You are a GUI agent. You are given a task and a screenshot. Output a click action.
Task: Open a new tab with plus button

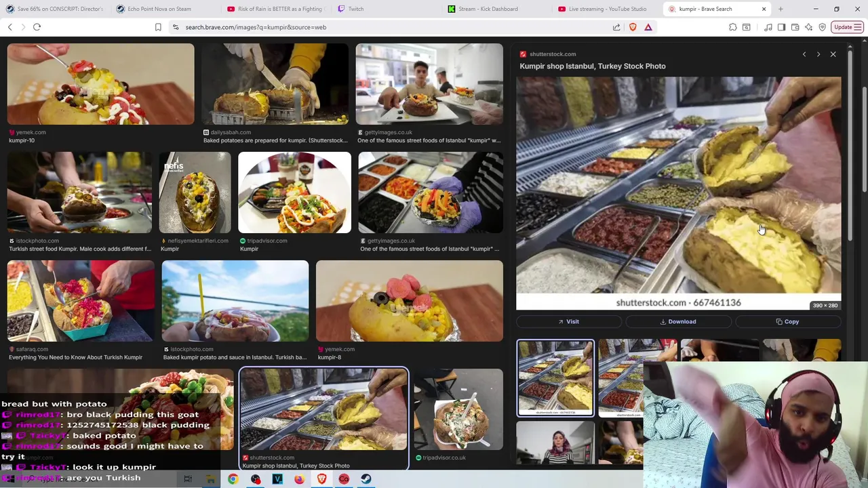click(x=781, y=9)
